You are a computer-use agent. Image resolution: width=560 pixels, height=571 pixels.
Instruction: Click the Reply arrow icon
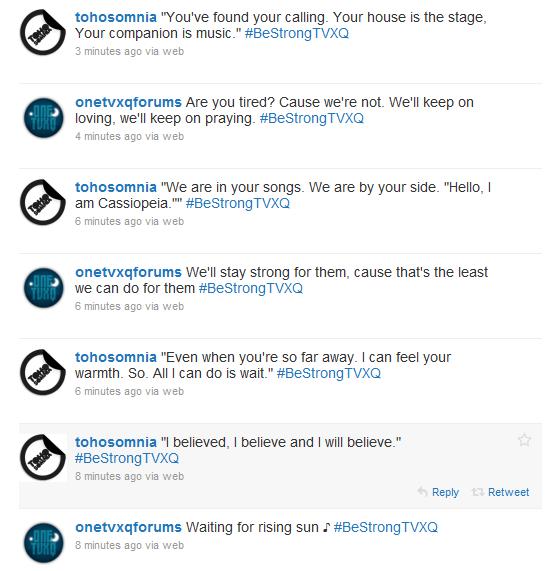tap(422, 492)
